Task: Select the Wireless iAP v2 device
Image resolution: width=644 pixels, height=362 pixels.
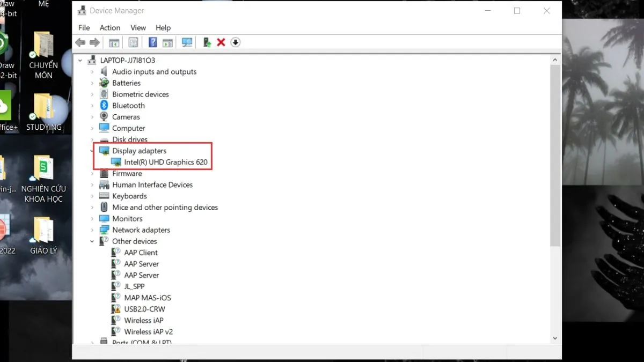Action: [148, 331]
